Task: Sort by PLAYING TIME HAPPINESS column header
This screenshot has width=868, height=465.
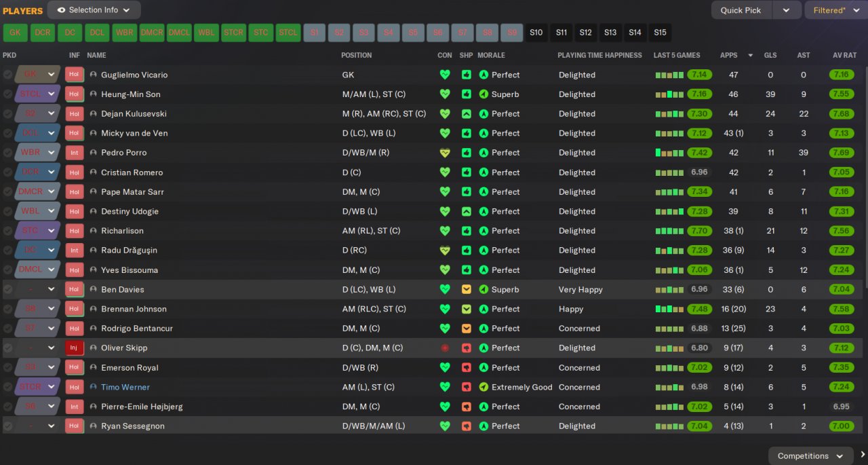Action: click(599, 55)
